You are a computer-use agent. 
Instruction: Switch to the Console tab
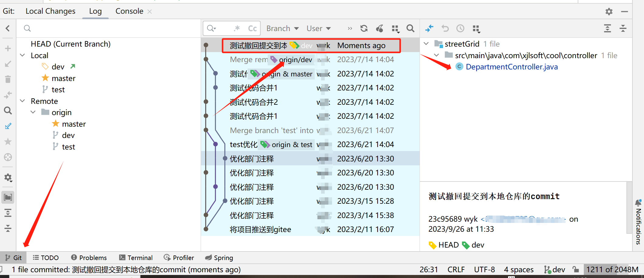129,11
